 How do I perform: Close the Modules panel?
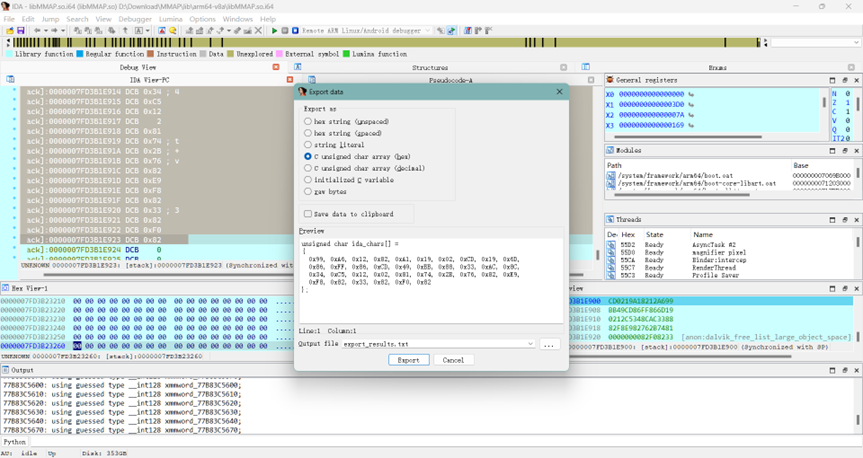pos(856,150)
